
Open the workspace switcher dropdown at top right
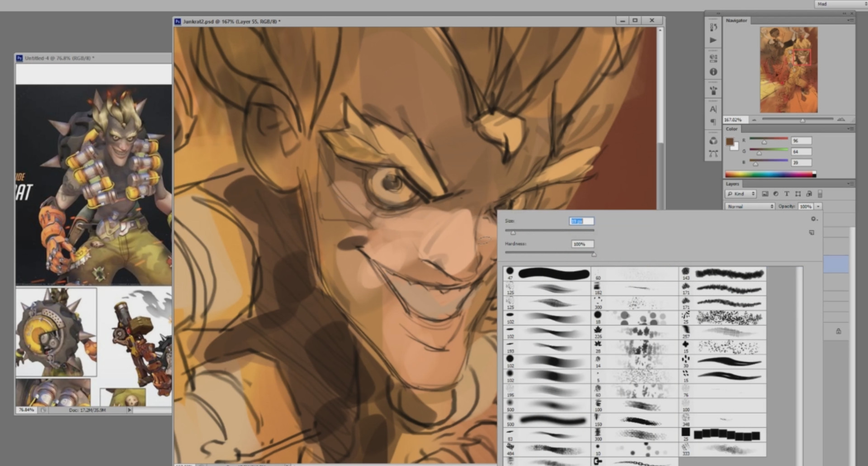tap(841, 4)
